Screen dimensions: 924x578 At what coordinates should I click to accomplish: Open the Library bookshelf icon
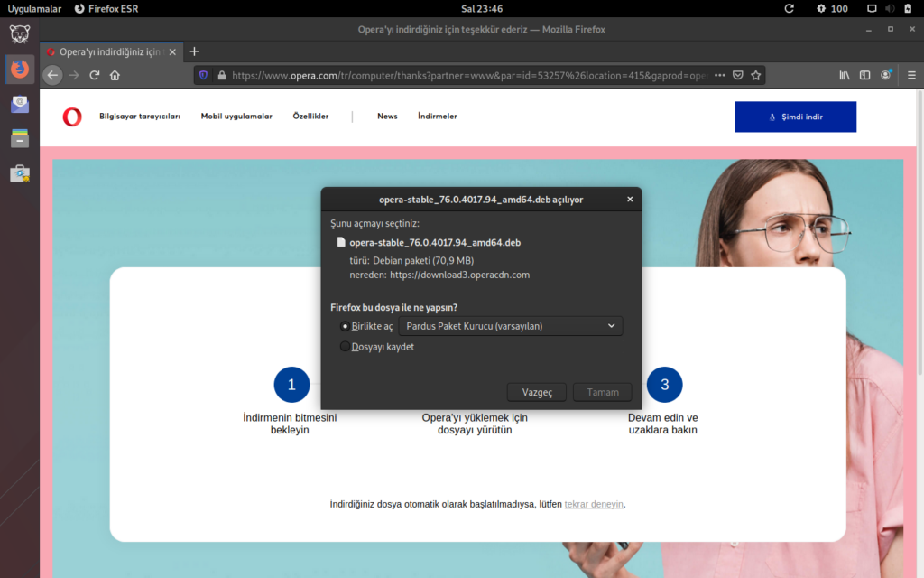tap(845, 76)
